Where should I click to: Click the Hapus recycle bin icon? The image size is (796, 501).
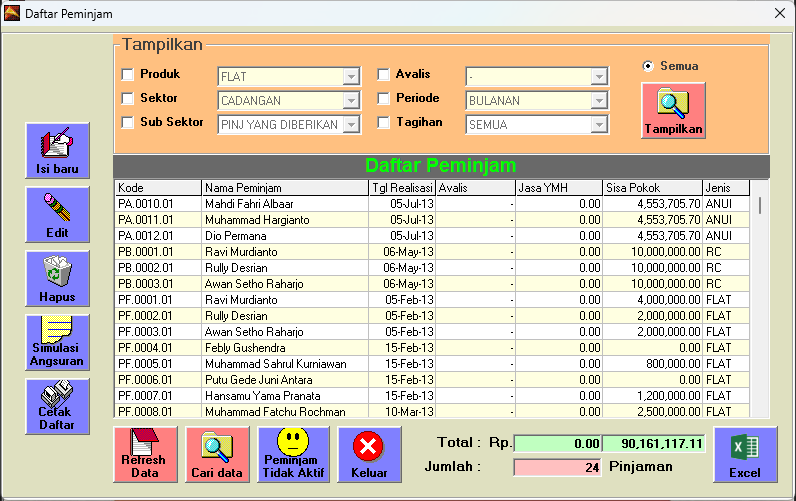point(57,278)
